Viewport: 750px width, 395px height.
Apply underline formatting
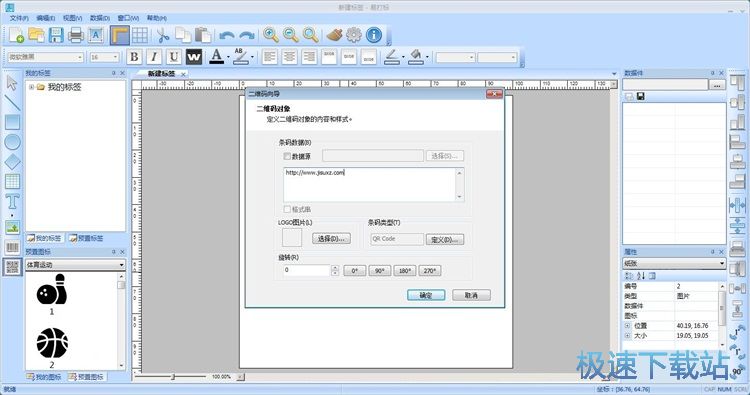coord(174,57)
